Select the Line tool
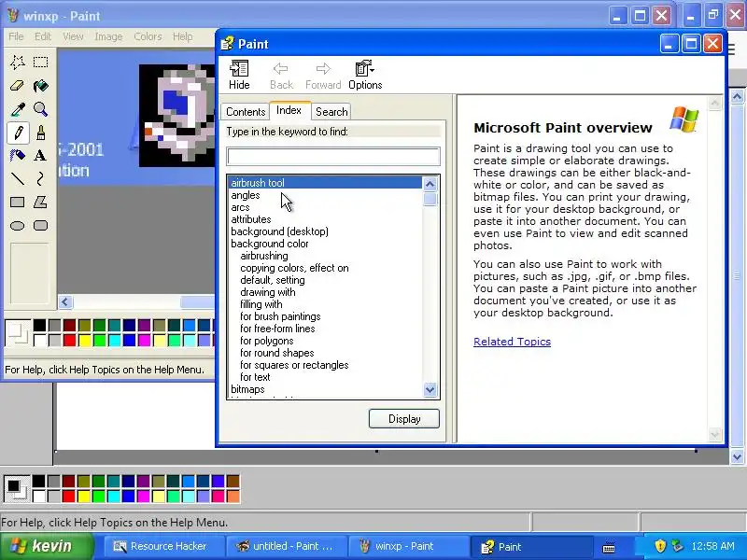 pos(18,178)
